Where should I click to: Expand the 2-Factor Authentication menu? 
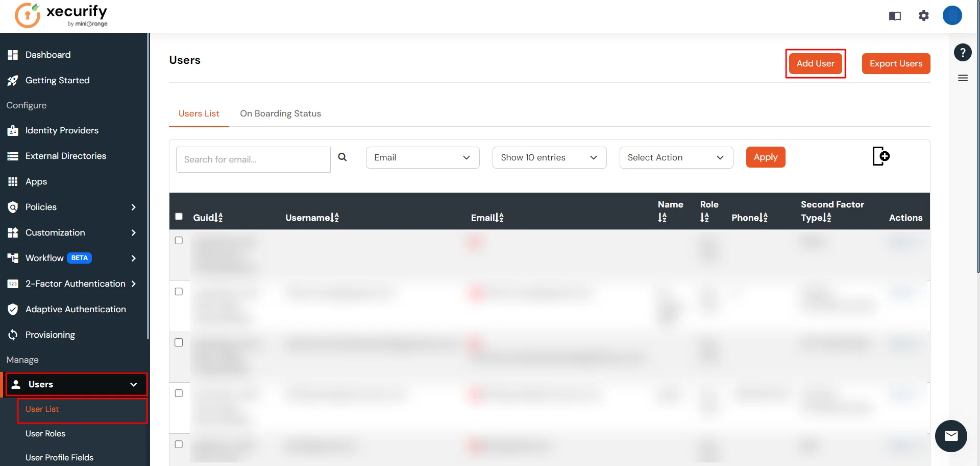pos(75,284)
